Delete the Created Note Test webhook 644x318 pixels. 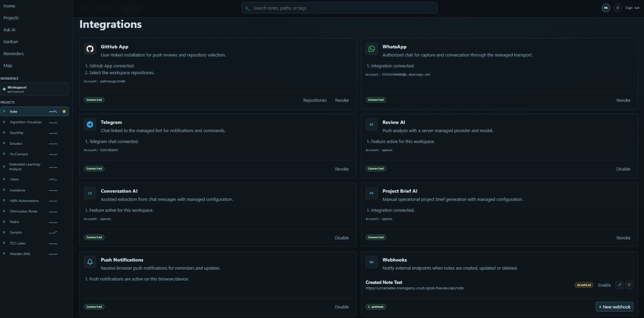tap(630, 285)
